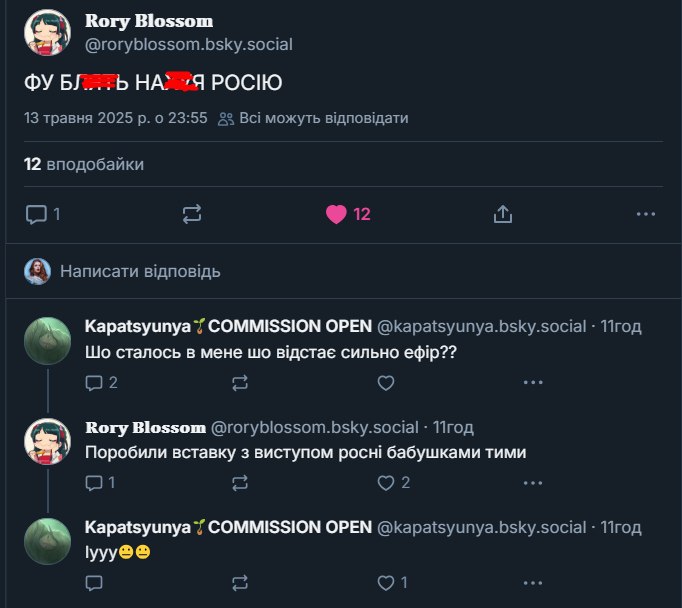
Task: Unlike the main post with the pink heart
Action: (x=337, y=214)
